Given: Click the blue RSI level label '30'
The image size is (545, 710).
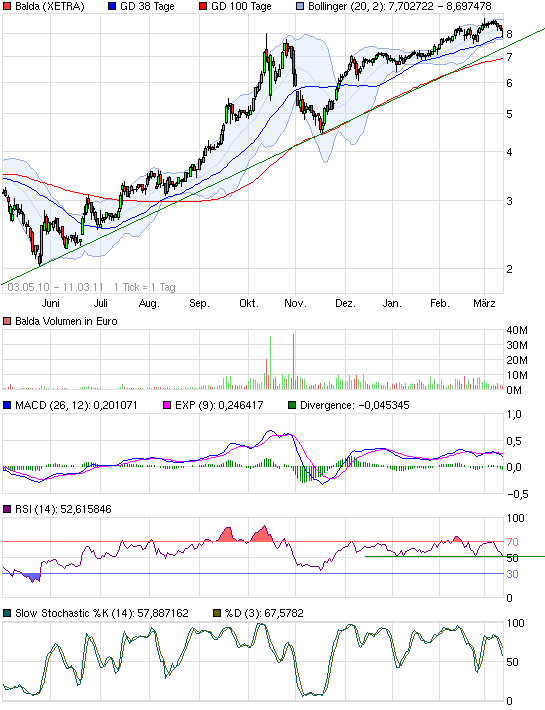Looking at the screenshot, I should 512,574.
